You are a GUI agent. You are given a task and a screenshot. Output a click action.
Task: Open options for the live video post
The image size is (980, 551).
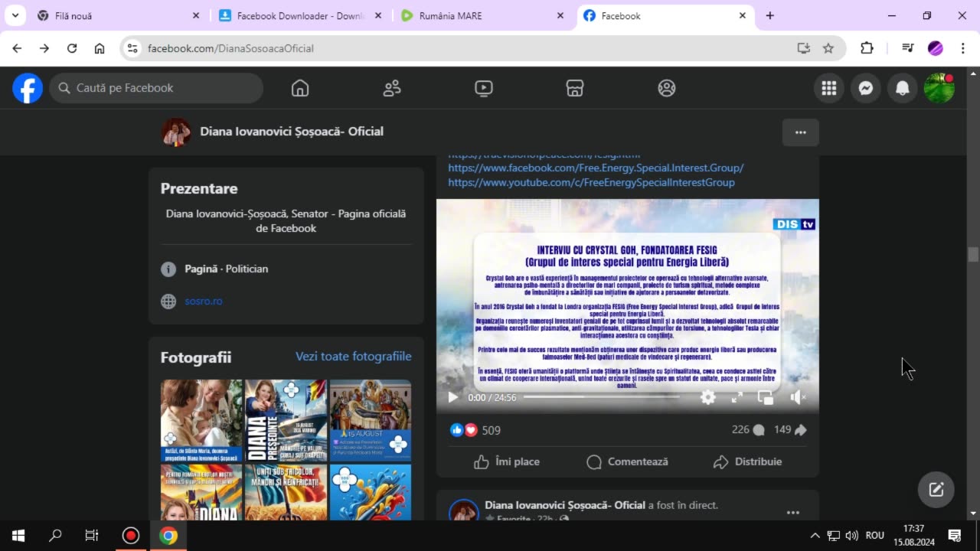pyautogui.click(x=793, y=513)
